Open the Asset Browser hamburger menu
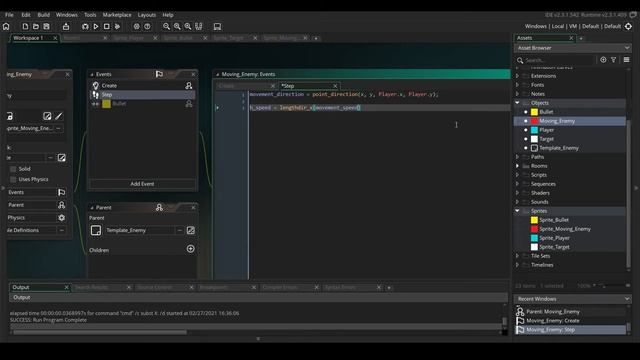This screenshot has width=640, height=360. click(627, 60)
